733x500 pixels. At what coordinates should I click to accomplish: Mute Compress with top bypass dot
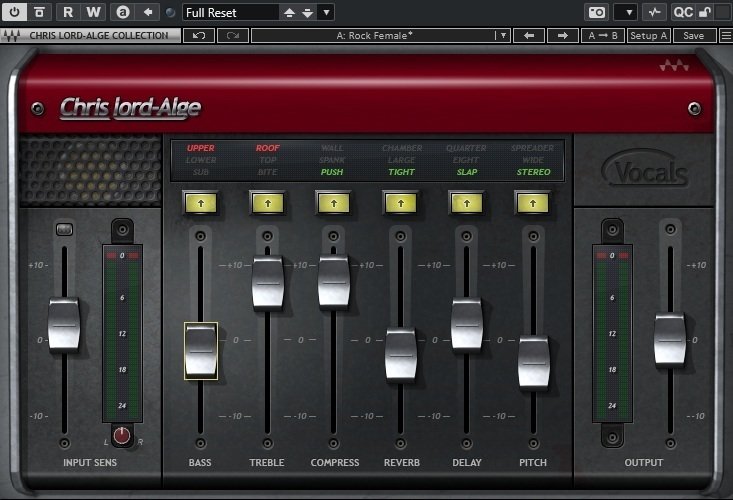(333, 236)
